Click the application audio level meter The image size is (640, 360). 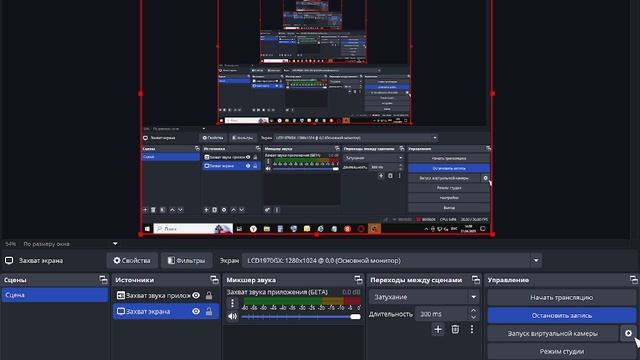[301, 301]
